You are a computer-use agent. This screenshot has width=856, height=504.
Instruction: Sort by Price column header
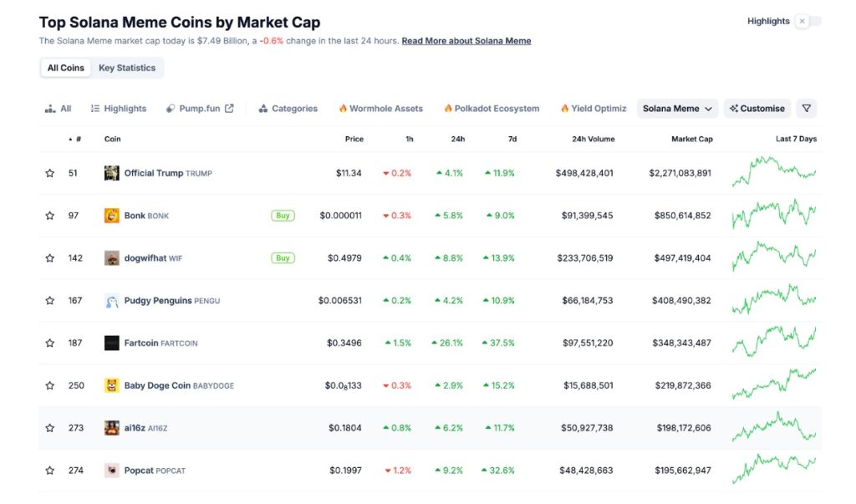[x=354, y=140]
